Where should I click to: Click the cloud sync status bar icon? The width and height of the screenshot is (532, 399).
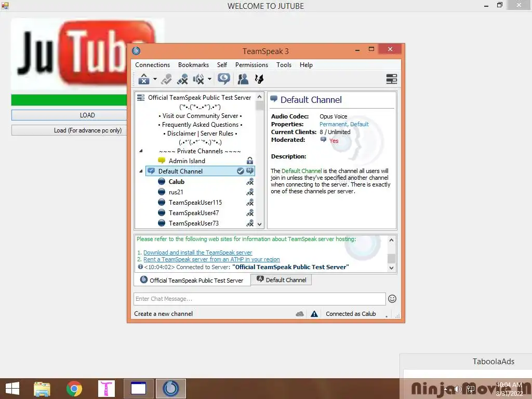pyautogui.click(x=300, y=314)
